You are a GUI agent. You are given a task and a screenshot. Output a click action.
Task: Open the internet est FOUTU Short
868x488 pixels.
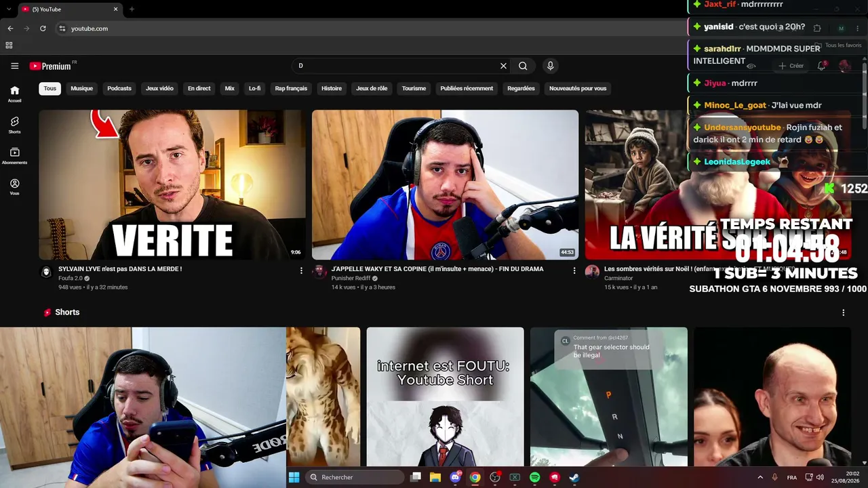445,397
